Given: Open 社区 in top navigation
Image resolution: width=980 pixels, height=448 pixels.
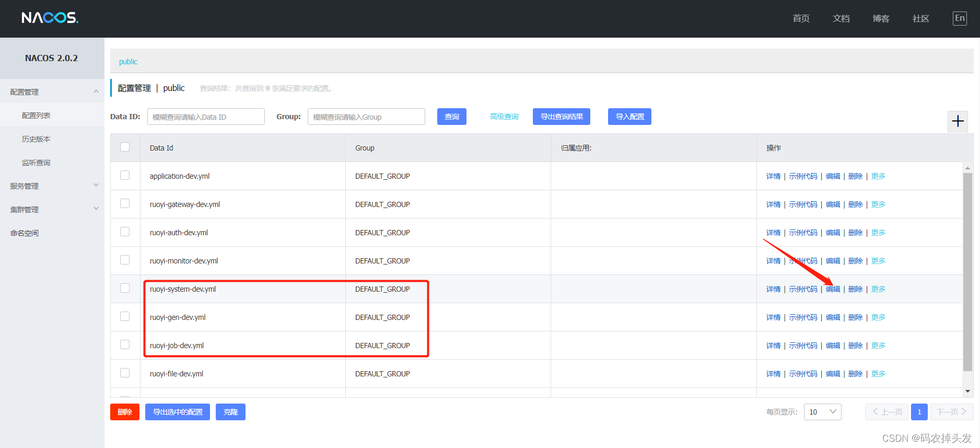Looking at the screenshot, I should click(x=920, y=18).
